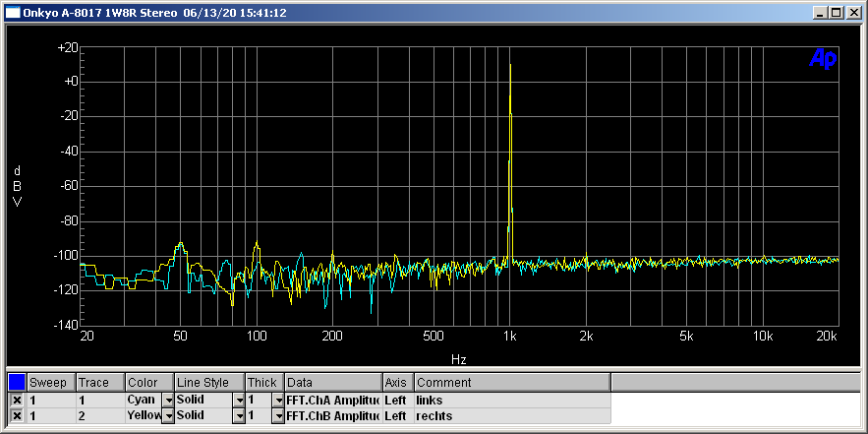The height and width of the screenshot is (434, 868).
Task: Click the blue legend square icon
Action: click(x=17, y=382)
